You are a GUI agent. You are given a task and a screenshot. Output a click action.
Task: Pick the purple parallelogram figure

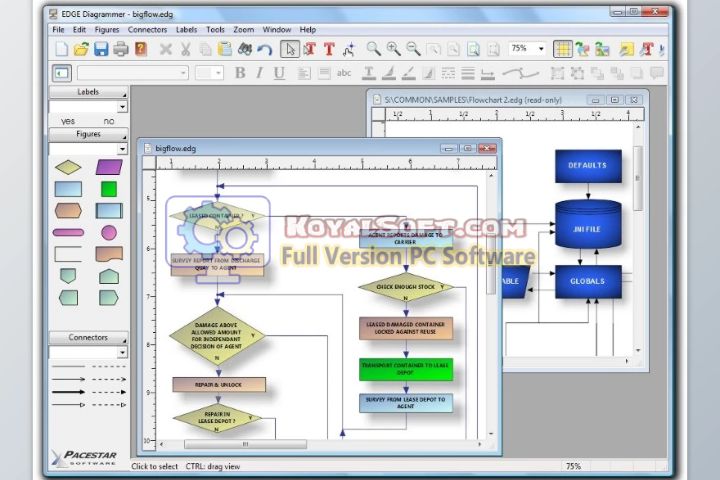coord(109,167)
